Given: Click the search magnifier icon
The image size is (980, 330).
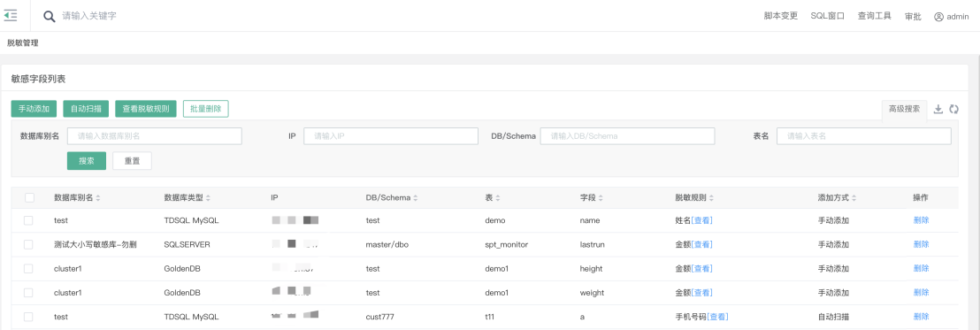Looking at the screenshot, I should 50,16.
